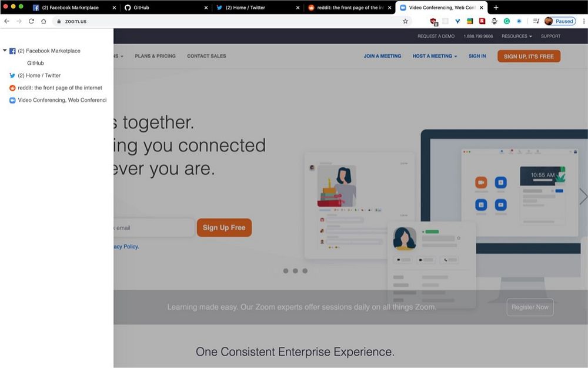Open the browser home page
This screenshot has width=588, height=368.
44,21
